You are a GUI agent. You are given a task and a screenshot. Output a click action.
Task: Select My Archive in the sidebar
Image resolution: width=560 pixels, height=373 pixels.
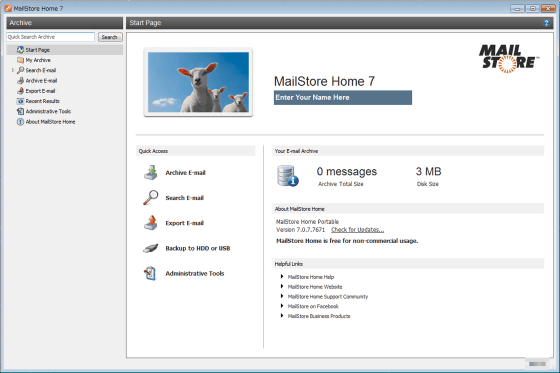[38, 60]
